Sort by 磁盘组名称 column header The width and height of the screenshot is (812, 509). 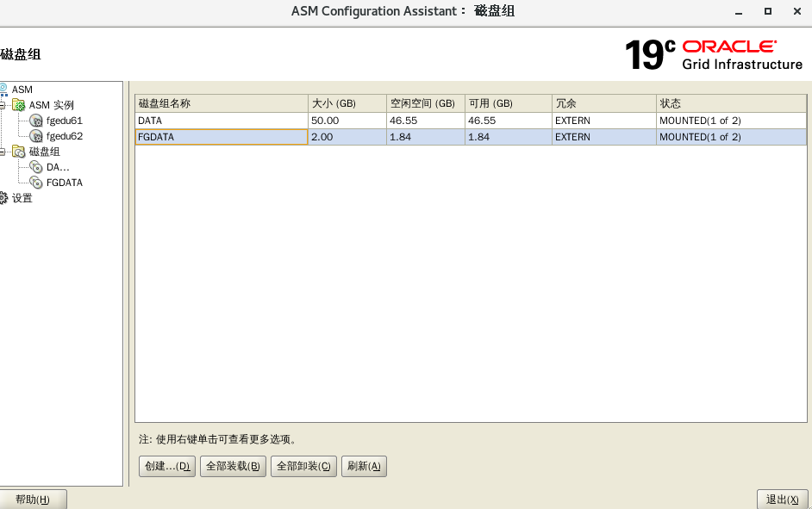(x=222, y=103)
